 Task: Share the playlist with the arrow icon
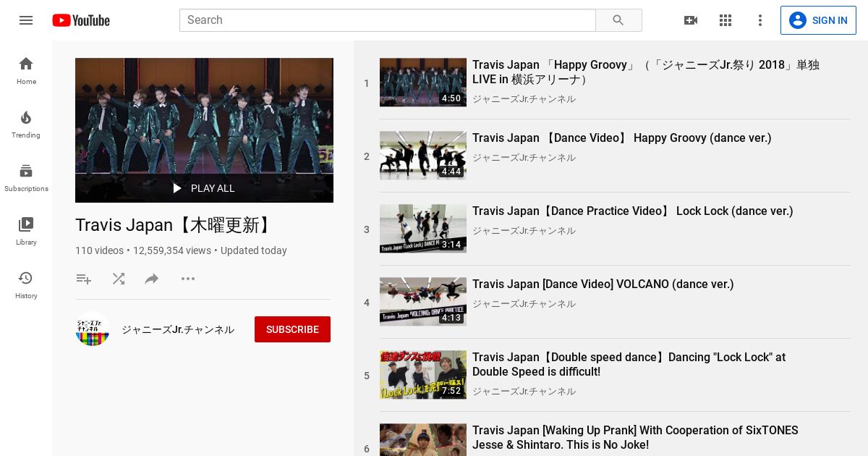[x=152, y=279]
